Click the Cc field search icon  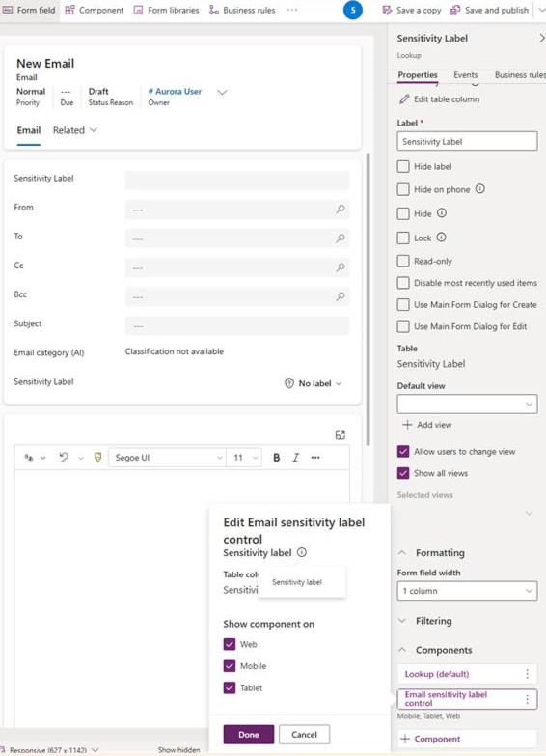pos(341,267)
